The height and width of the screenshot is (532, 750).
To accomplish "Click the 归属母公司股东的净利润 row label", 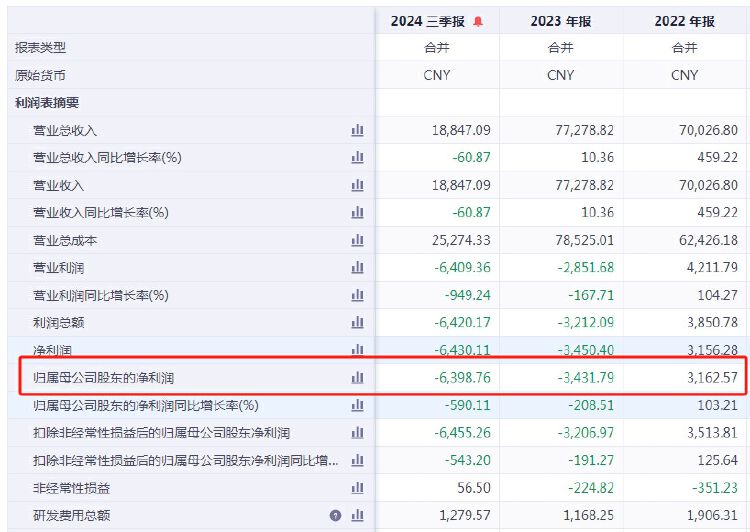I will point(103,378).
